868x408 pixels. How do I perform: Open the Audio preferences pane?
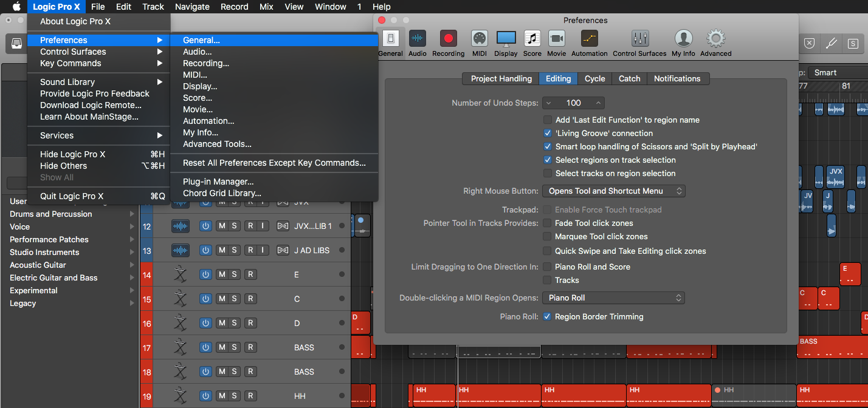[x=417, y=42]
